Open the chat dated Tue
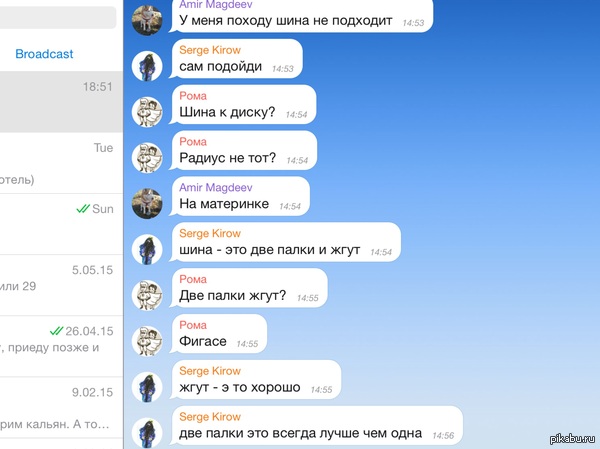This screenshot has width=600, height=449. coord(61,163)
